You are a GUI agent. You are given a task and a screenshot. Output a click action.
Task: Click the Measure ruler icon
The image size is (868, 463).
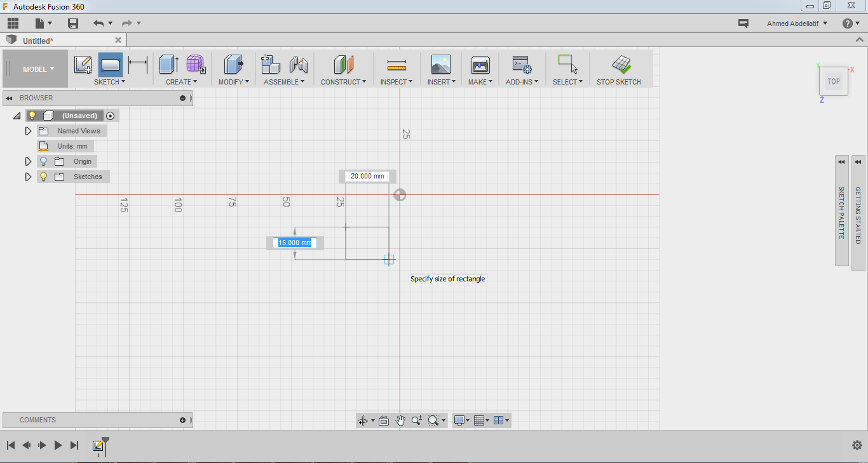(x=397, y=64)
